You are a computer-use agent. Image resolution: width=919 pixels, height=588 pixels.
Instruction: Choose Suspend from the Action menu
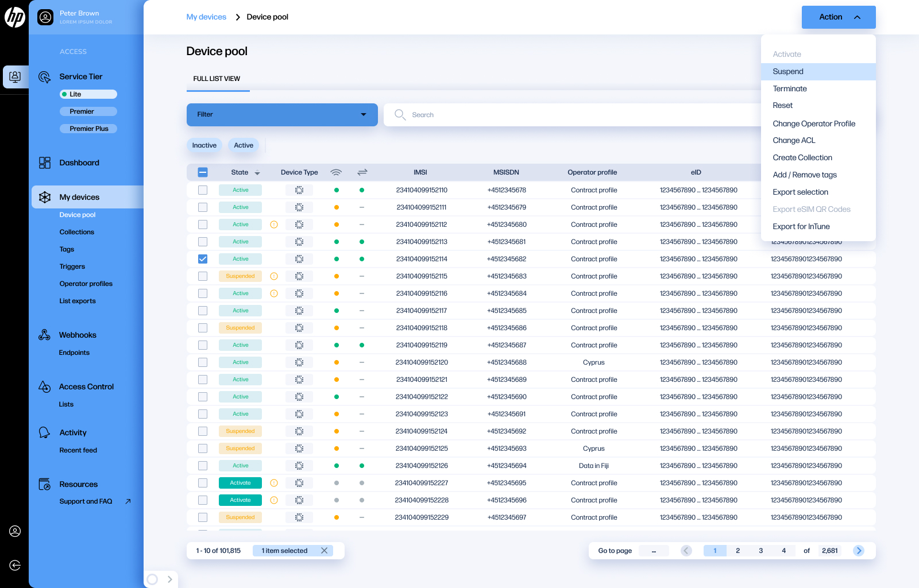click(x=788, y=72)
